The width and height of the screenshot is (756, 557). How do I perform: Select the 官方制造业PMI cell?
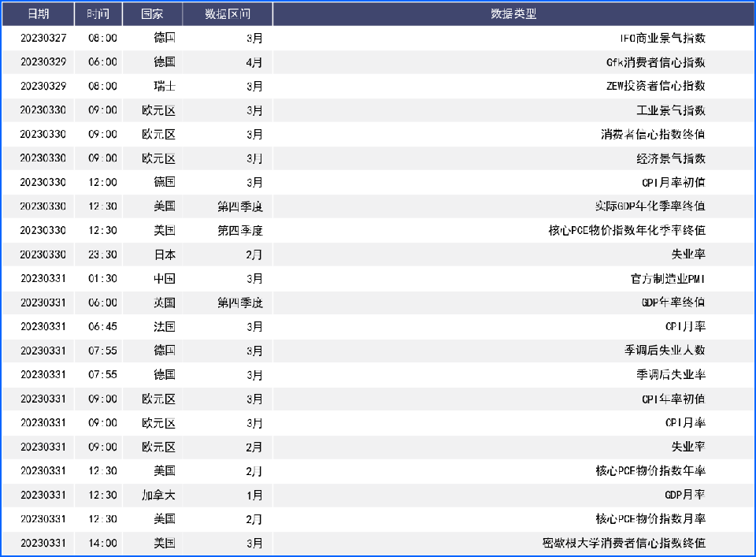click(668, 278)
